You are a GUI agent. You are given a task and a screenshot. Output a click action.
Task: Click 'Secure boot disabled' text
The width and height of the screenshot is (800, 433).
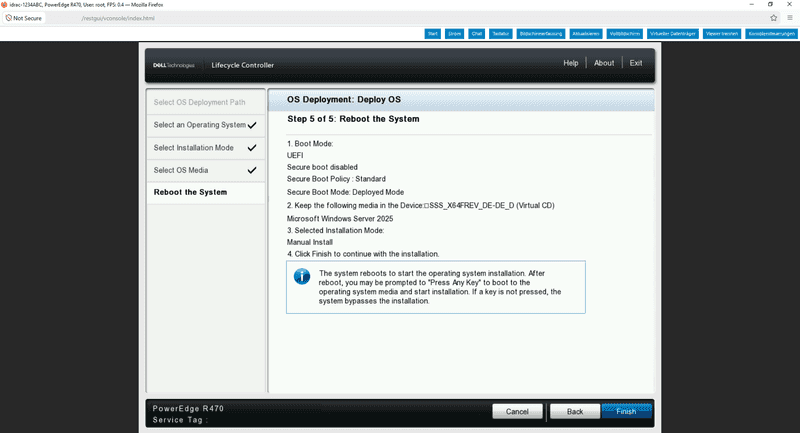tap(322, 167)
